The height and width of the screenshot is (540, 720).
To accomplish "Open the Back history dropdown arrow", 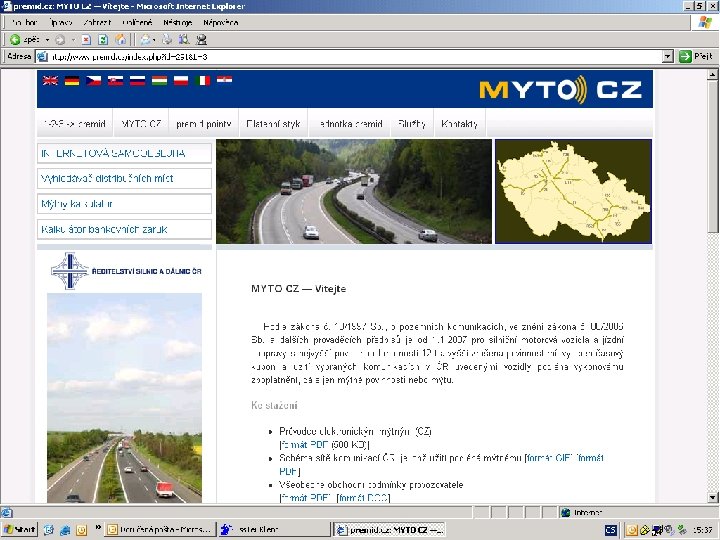I will click(47, 40).
